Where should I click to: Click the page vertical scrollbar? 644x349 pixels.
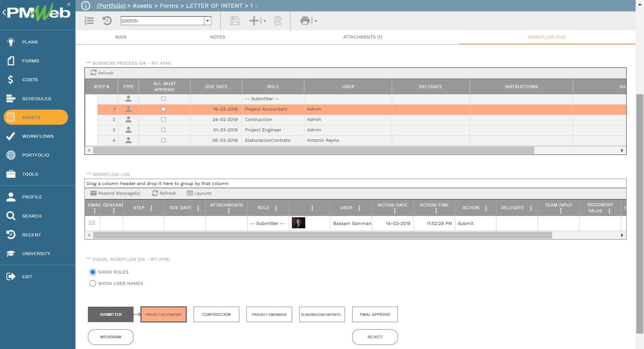[x=640, y=214]
